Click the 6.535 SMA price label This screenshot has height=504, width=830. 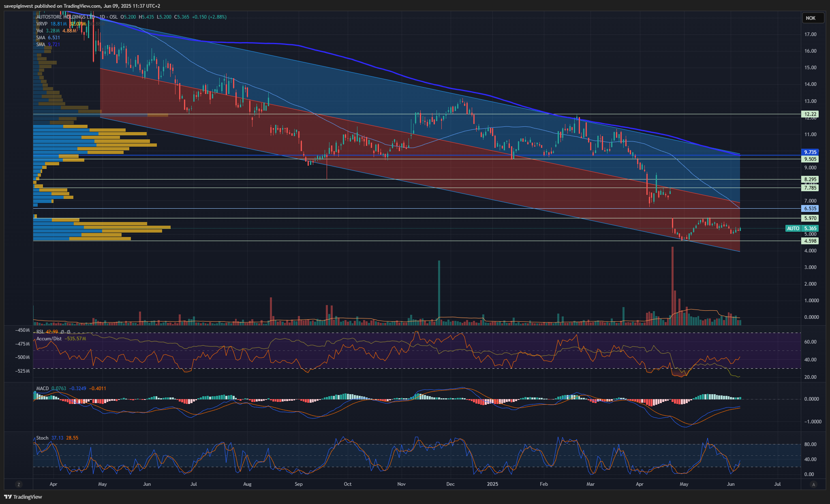click(810, 209)
